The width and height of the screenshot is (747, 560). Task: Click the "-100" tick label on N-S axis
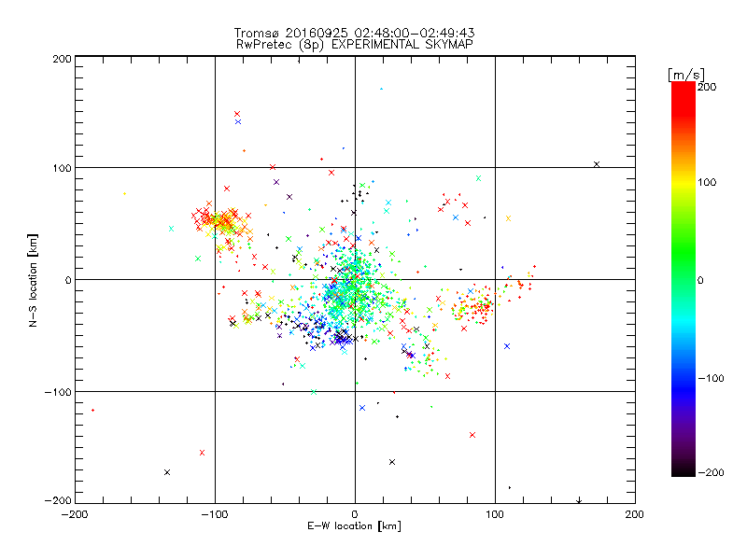click(58, 392)
